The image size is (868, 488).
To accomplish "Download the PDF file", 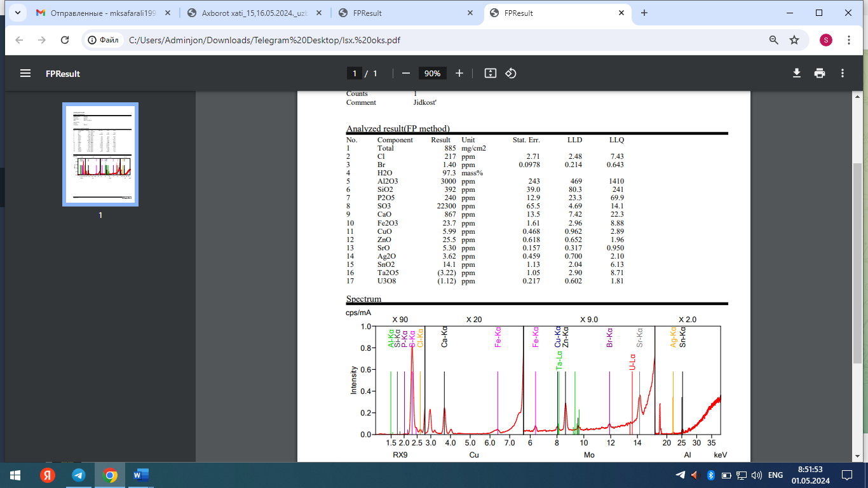I will 797,73.
